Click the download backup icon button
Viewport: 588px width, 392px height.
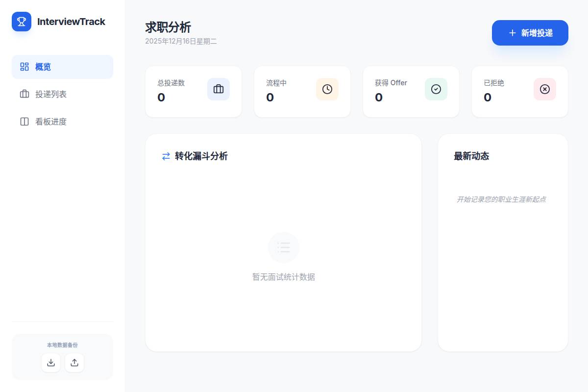pyautogui.click(x=51, y=363)
